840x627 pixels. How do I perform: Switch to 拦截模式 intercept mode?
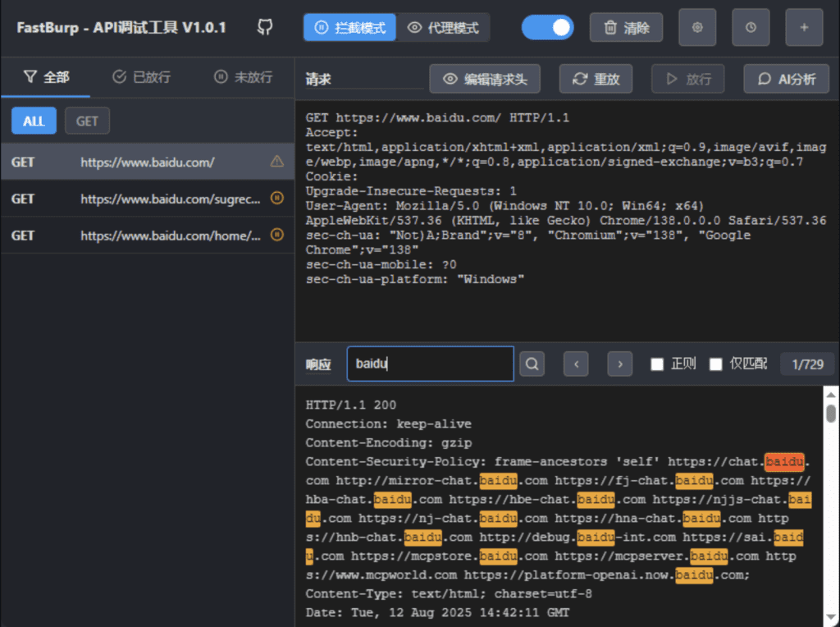tap(349, 27)
